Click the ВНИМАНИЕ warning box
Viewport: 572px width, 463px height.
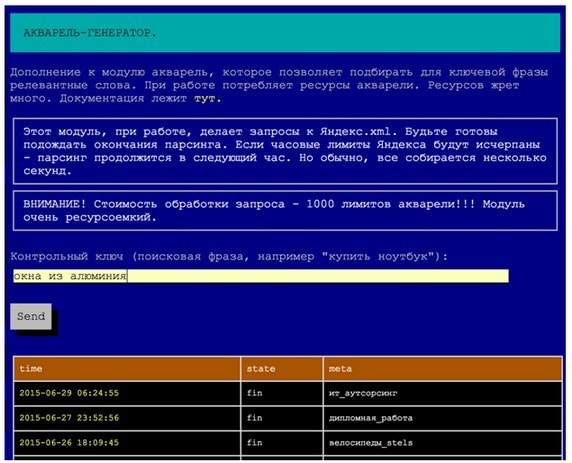[x=285, y=211]
